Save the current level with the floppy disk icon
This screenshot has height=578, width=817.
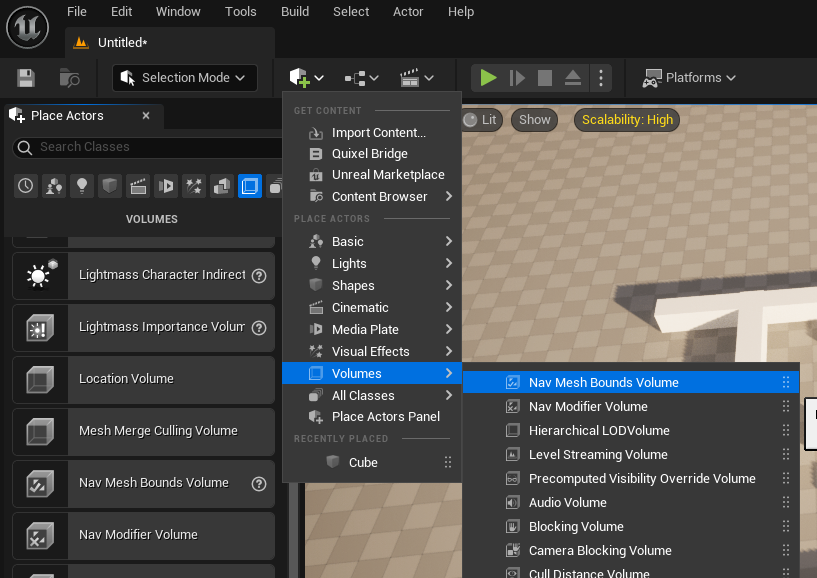(26, 78)
